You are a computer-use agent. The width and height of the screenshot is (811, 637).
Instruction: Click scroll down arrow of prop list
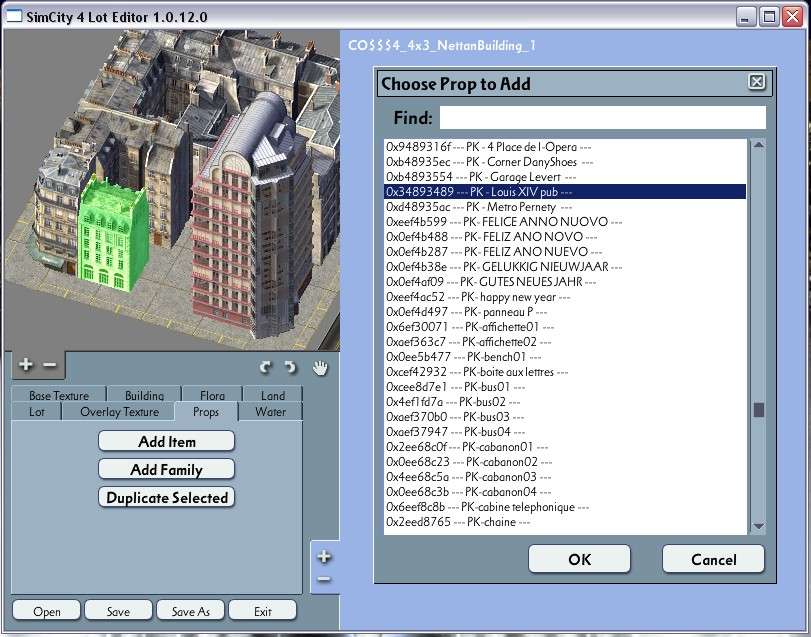[x=758, y=526]
